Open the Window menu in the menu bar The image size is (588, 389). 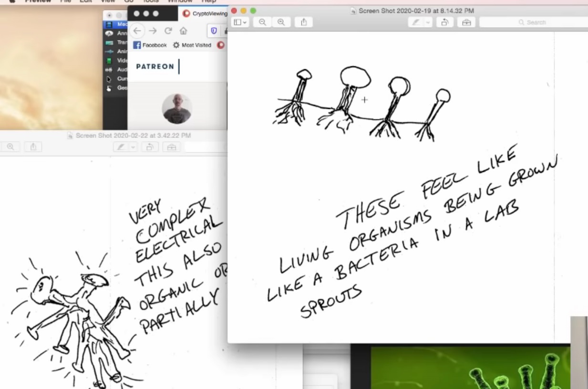(180, 1)
